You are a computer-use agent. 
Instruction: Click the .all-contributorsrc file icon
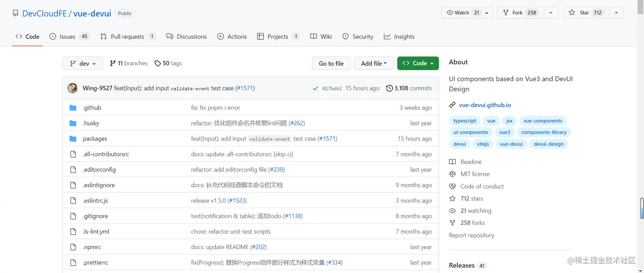pyautogui.click(x=73, y=154)
